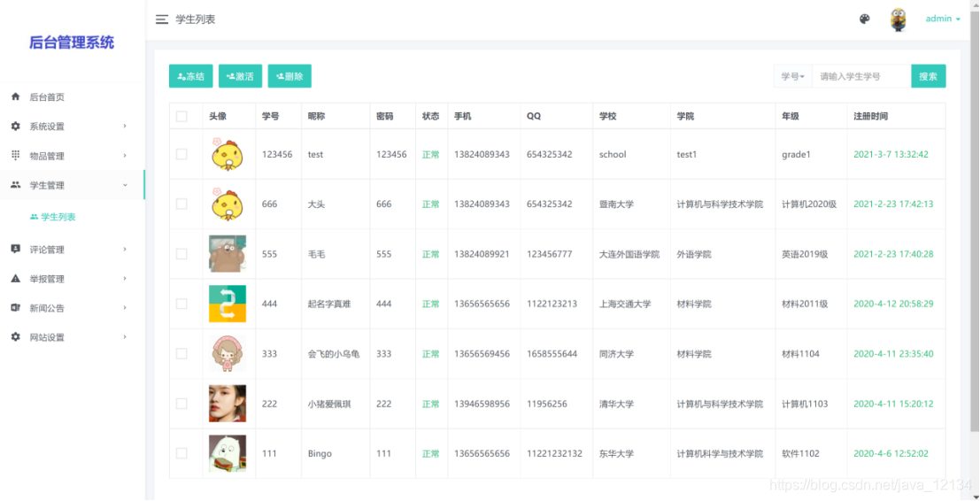
Task: Open 系统设置 menu item
Action: (x=73, y=127)
